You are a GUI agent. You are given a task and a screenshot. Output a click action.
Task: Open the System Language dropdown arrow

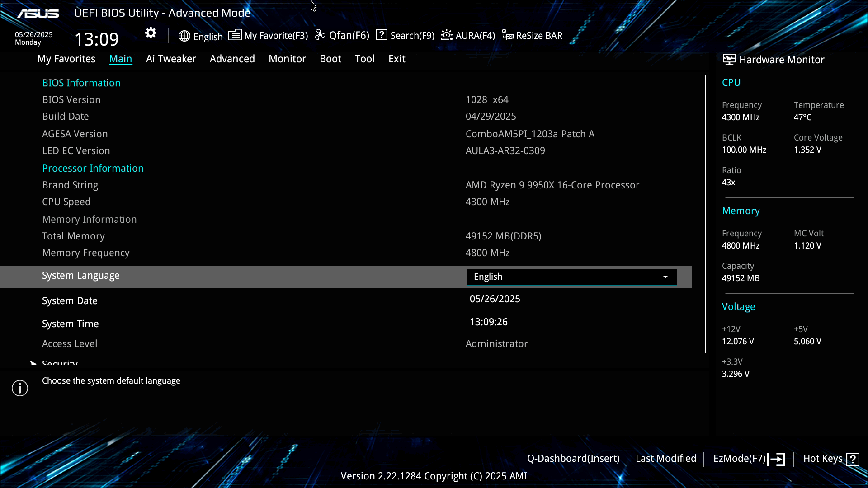tap(665, 277)
